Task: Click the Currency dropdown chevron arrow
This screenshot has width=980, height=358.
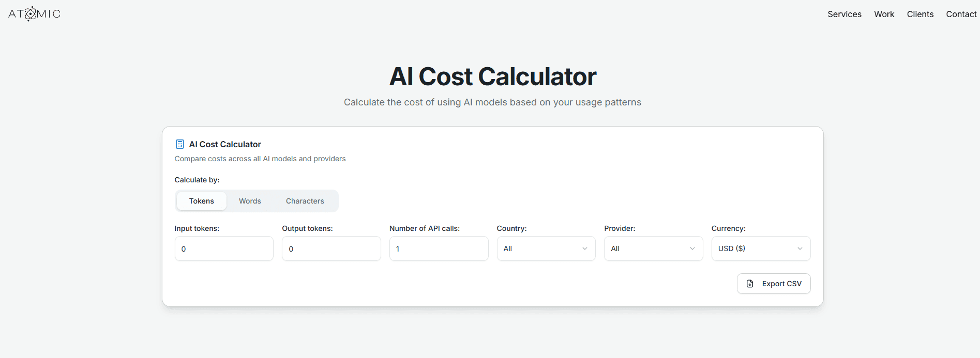Action: [800, 248]
